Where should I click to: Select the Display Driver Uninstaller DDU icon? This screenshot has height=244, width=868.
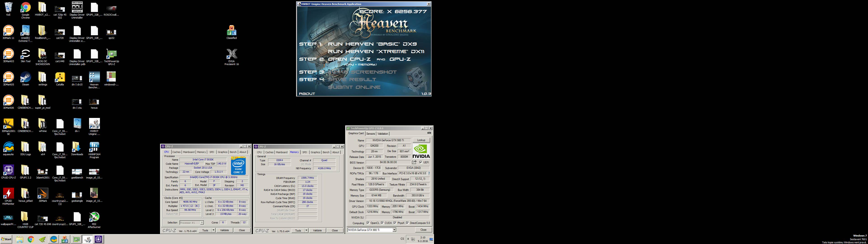tap(77, 10)
